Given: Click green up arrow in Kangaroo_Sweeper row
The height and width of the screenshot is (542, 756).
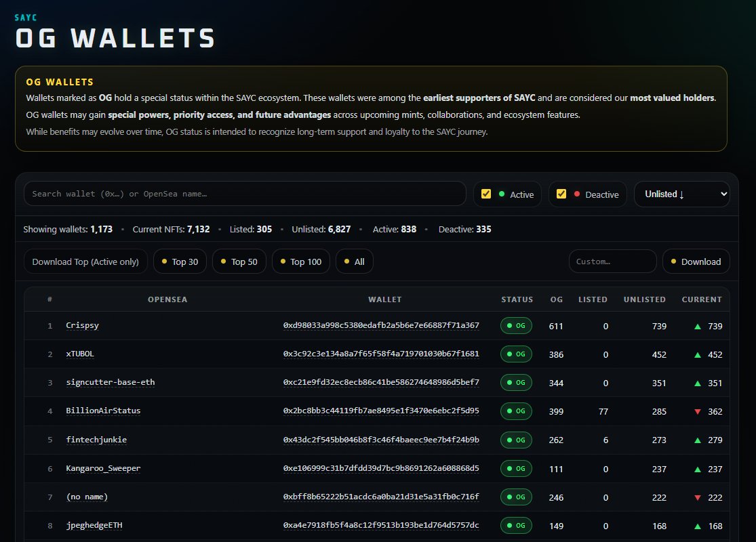Looking at the screenshot, I should [697, 469].
